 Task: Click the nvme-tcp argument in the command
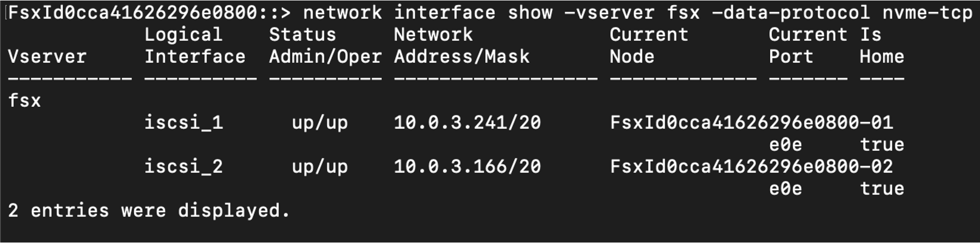(x=927, y=12)
